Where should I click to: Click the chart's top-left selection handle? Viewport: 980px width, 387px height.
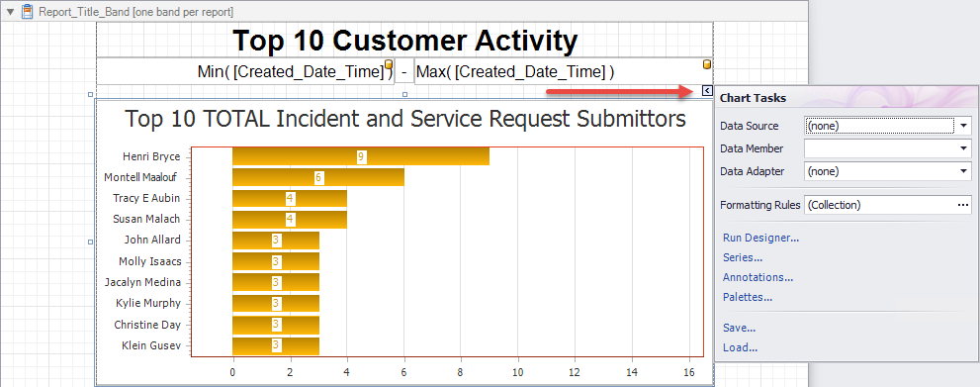91,94
